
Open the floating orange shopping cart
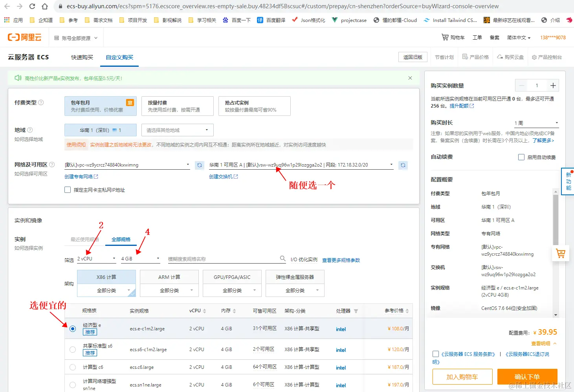561,254
